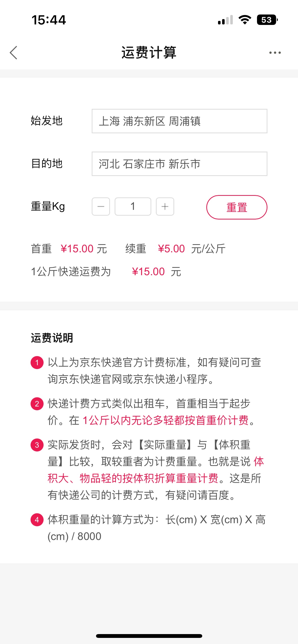Tap the battery status icon

[267, 20]
